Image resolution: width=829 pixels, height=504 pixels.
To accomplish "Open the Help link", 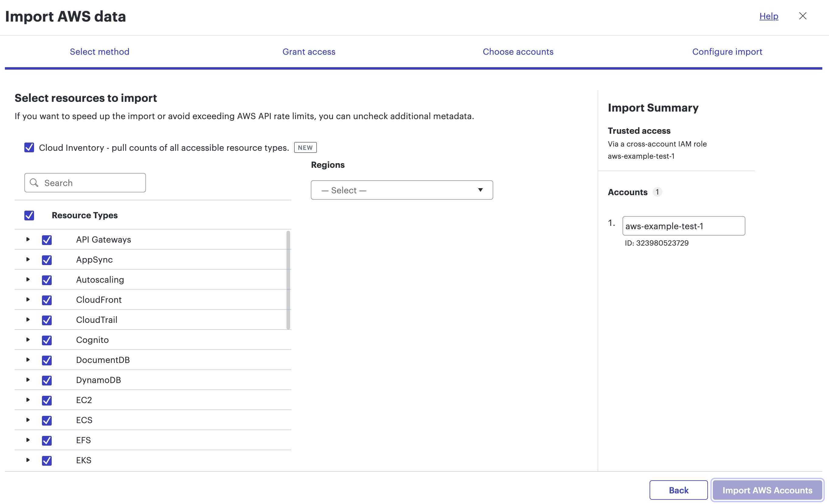I will pyautogui.click(x=769, y=16).
